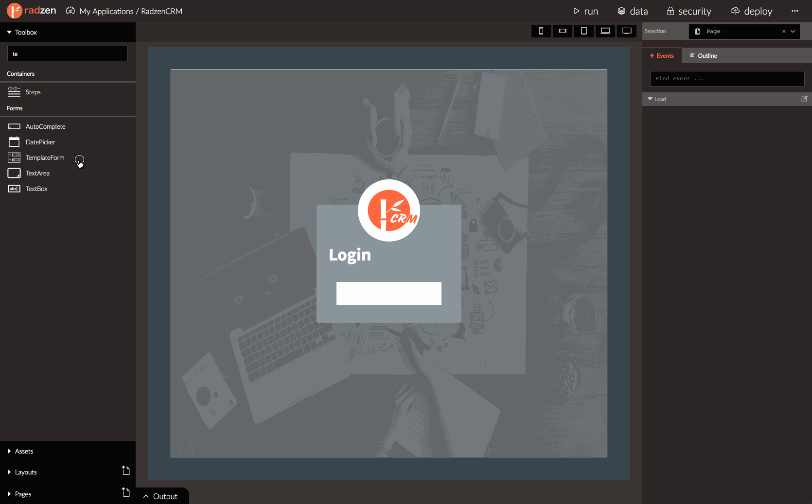Select the TextArea component icon
Image resolution: width=812 pixels, height=504 pixels.
[x=14, y=173]
